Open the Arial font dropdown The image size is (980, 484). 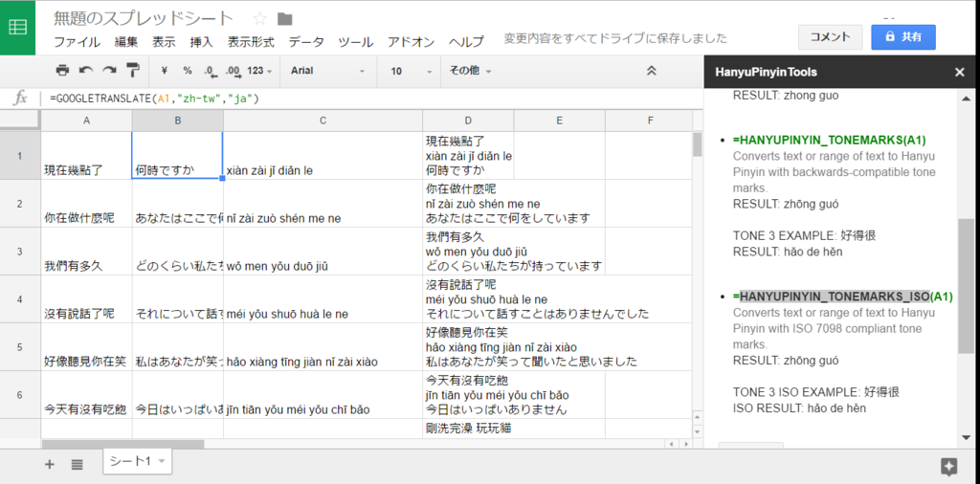(x=327, y=71)
